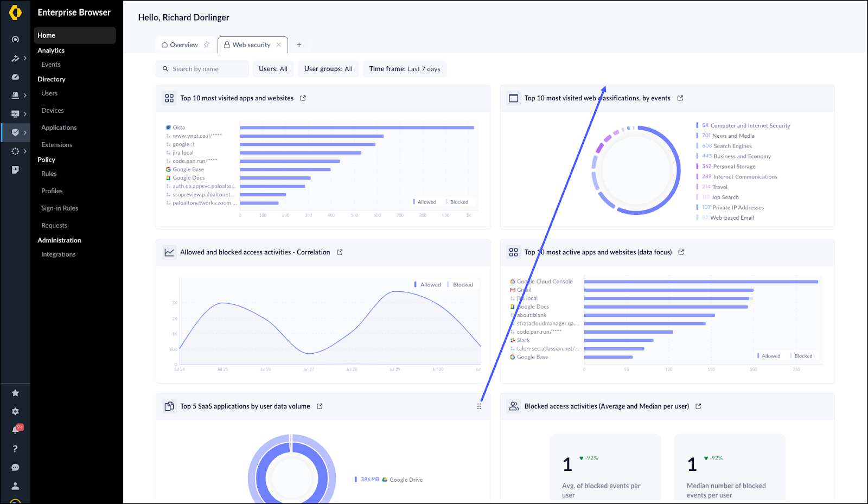Toggle the star on the Overview tab
The image size is (868, 504).
point(207,45)
